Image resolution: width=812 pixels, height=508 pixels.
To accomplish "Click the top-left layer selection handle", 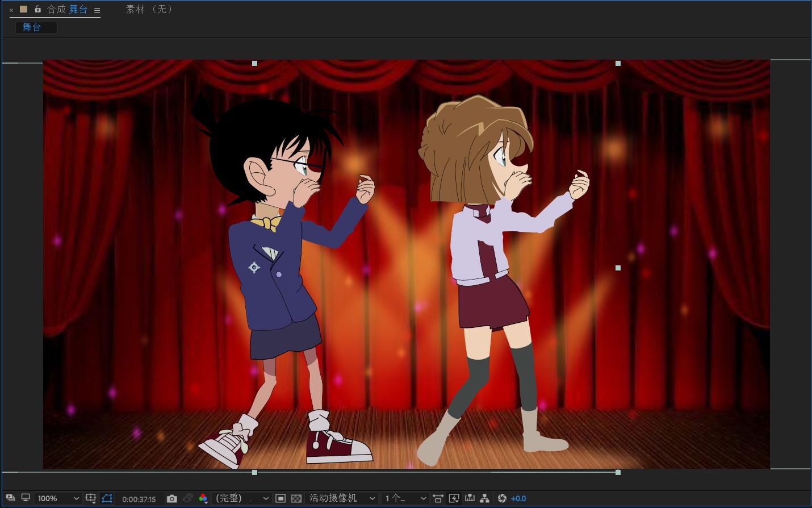I will coord(254,63).
